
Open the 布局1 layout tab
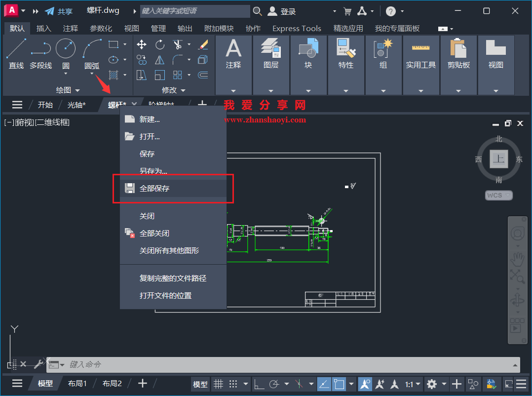77,383
